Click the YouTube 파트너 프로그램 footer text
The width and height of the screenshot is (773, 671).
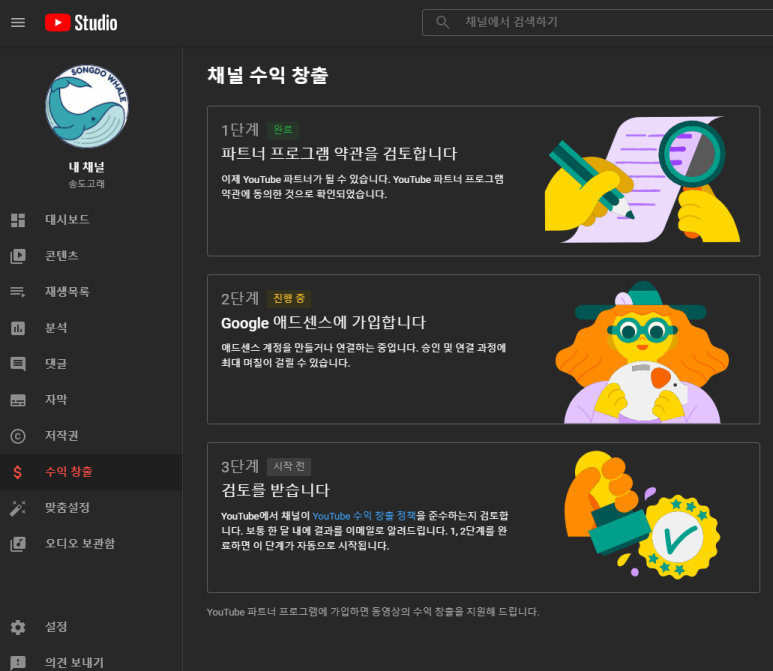(373, 612)
